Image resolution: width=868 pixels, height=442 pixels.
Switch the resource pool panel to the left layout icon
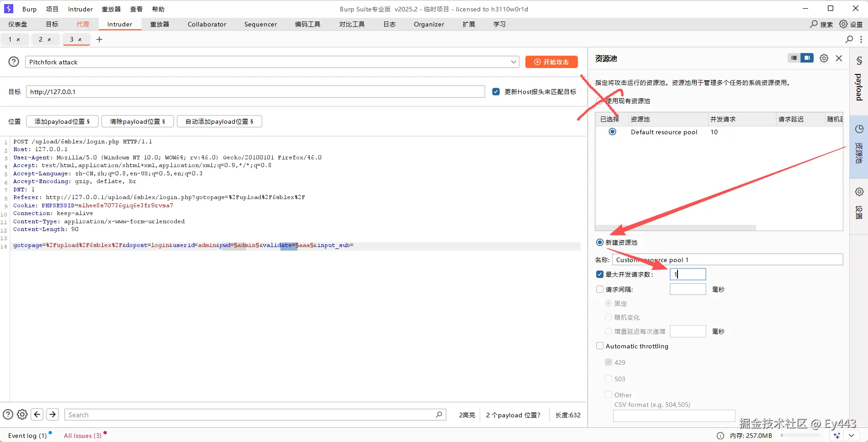click(x=794, y=58)
